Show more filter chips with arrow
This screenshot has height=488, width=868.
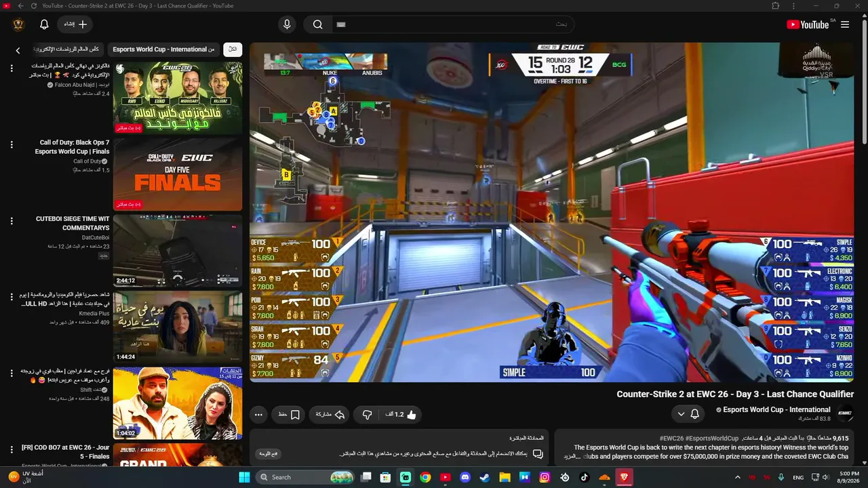click(x=18, y=50)
